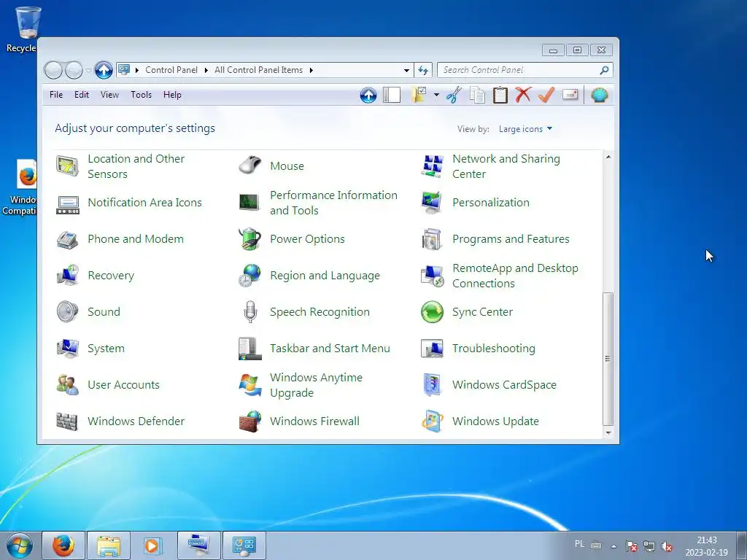Toggle the navigation pane toolbar button
Image resolution: width=747 pixels, height=560 pixels.
coord(392,96)
